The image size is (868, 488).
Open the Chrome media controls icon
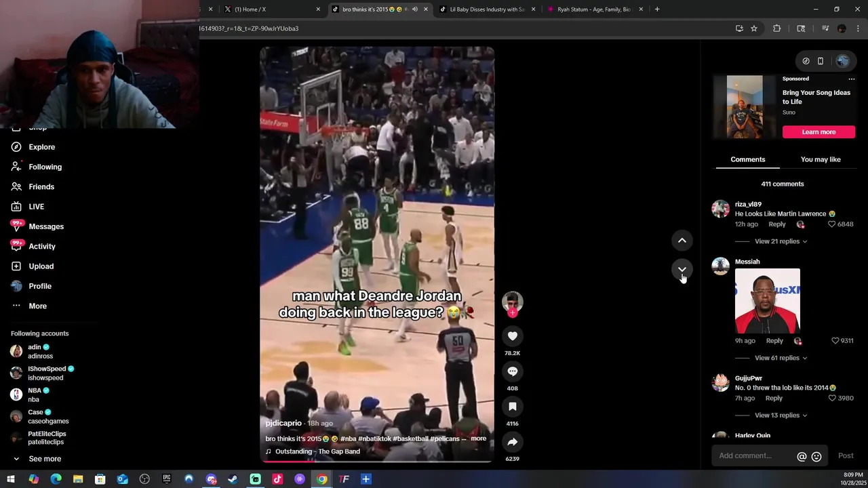click(x=825, y=28)
